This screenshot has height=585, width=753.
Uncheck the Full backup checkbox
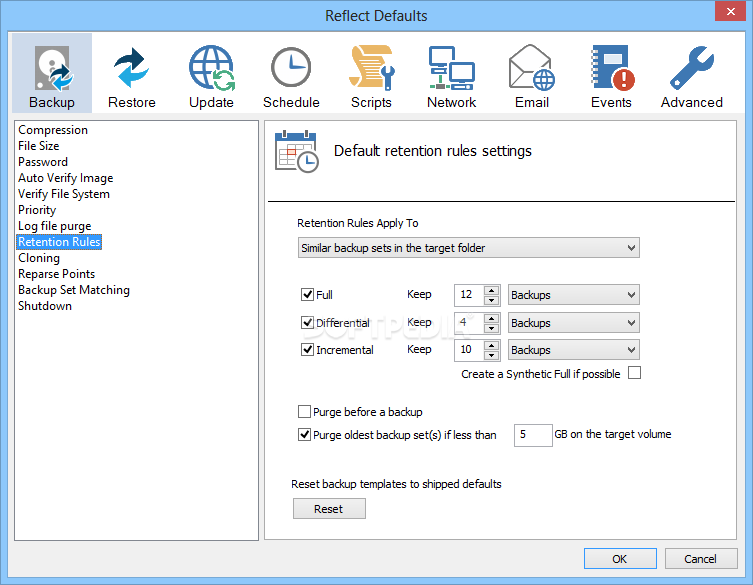307,294
